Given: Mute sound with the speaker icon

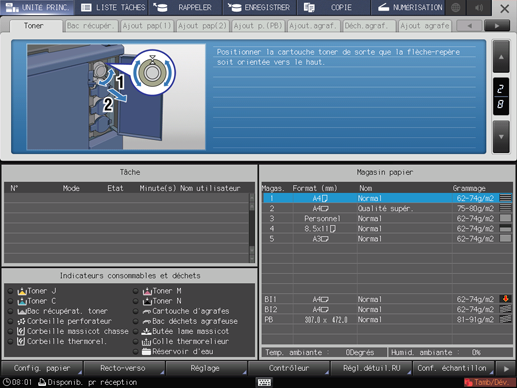Looking at the screenshot, I should pos(479,7).
